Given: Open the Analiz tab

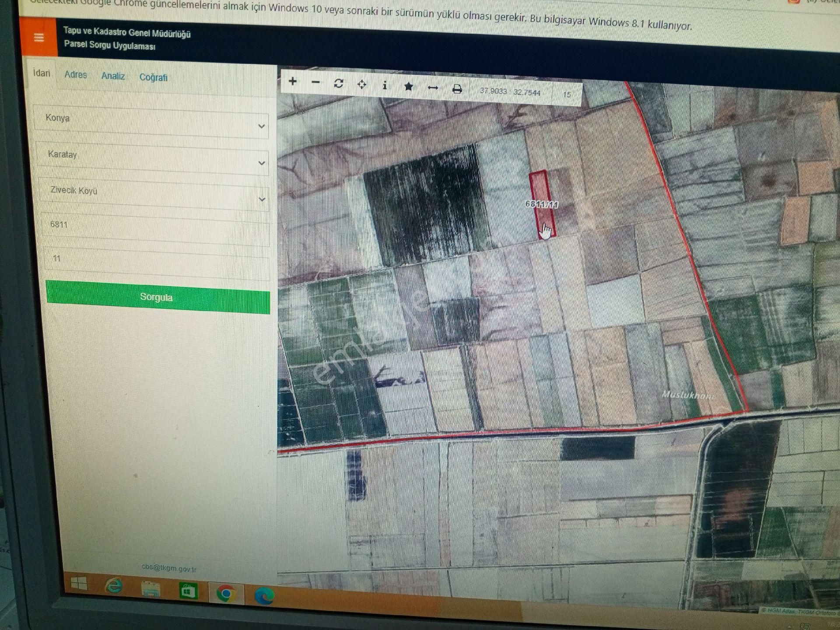Looking at the screenshot, I should click(113, 76).
